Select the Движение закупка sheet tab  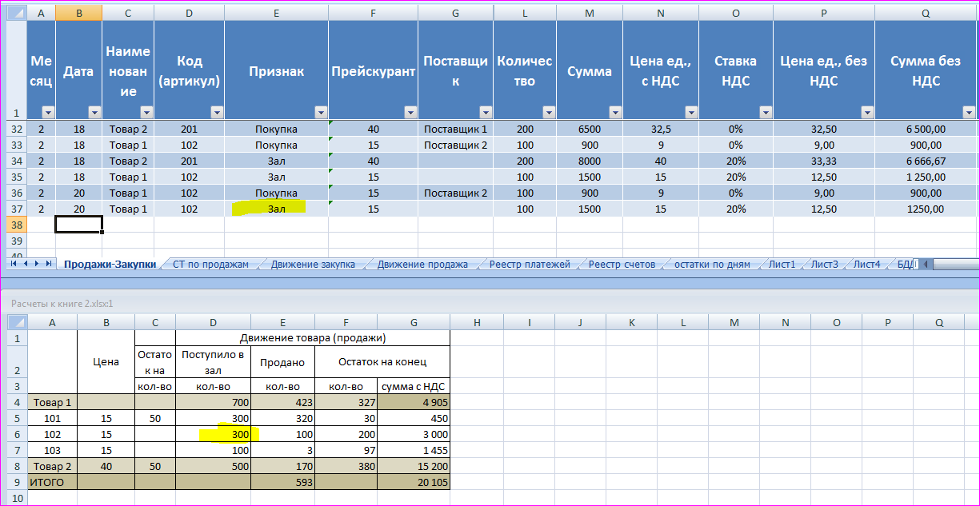point(313,265)
